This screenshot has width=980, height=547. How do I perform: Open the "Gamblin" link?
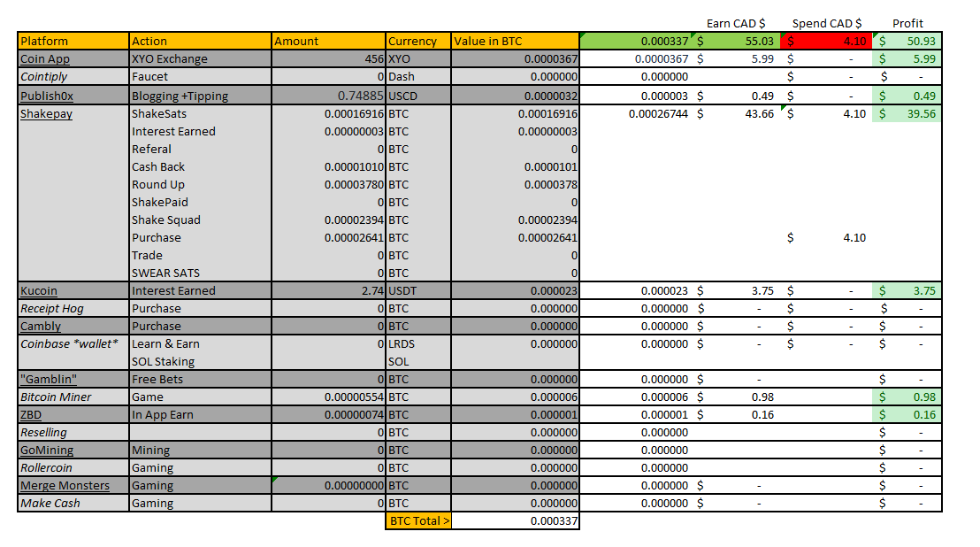(x=49, y=380)
